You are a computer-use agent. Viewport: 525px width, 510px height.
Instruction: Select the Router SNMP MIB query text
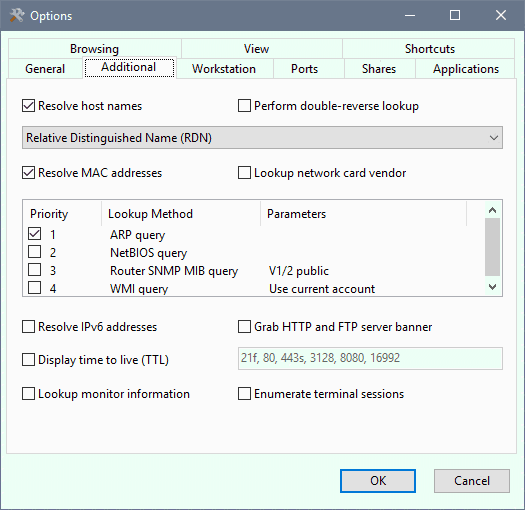pos(174,271)
